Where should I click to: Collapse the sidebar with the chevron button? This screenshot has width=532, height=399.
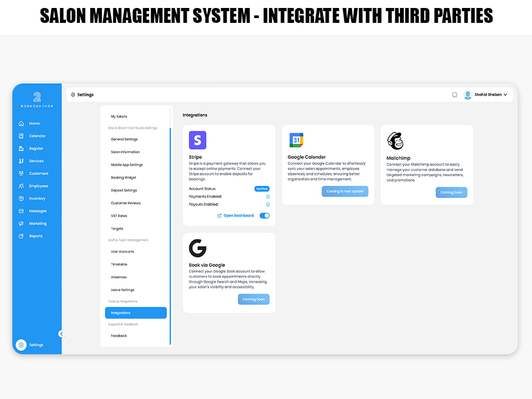click(x=61, y=334)
